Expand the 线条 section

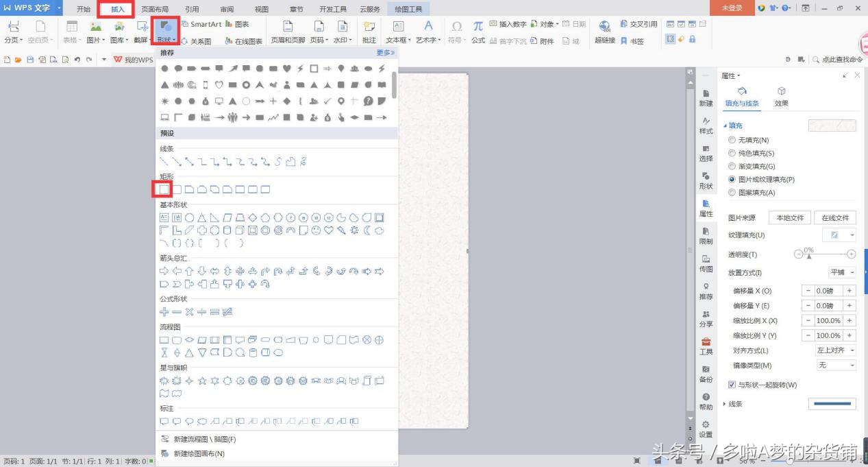click(x=725, y=404)
